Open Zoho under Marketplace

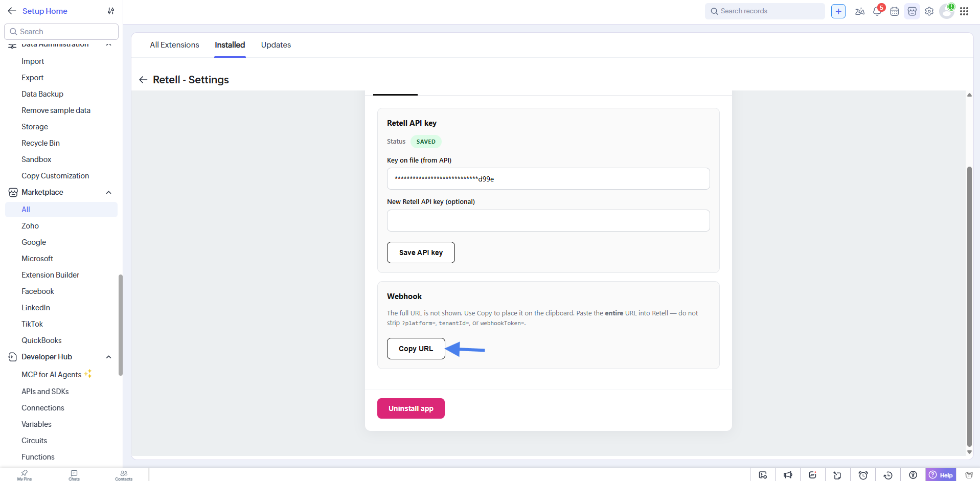(30, 226)
